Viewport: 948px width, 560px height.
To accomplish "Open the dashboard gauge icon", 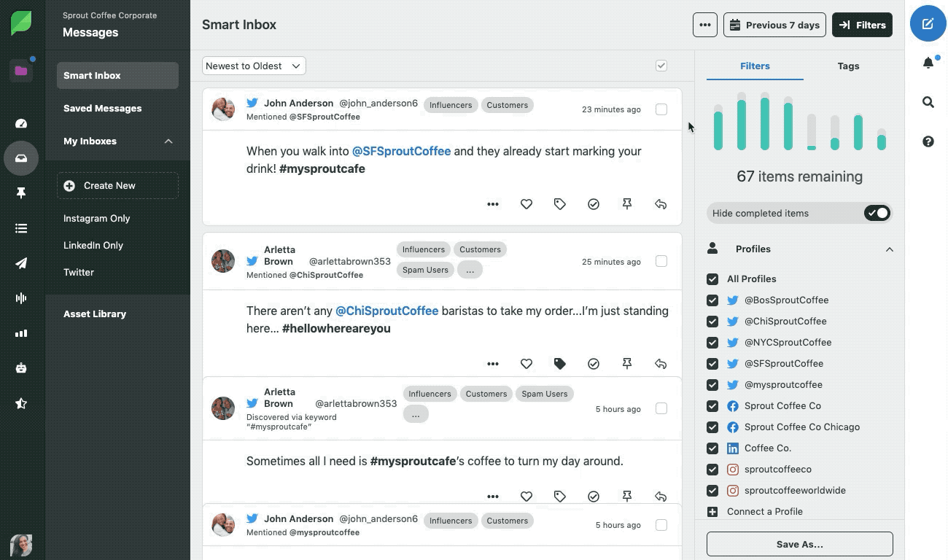I will (21, 124).
